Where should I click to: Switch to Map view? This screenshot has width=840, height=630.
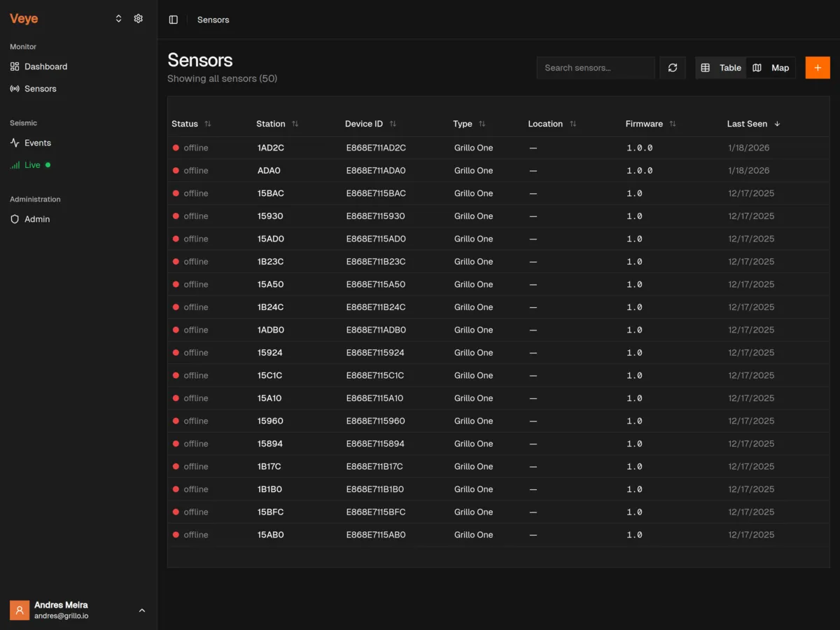[772, 67]
